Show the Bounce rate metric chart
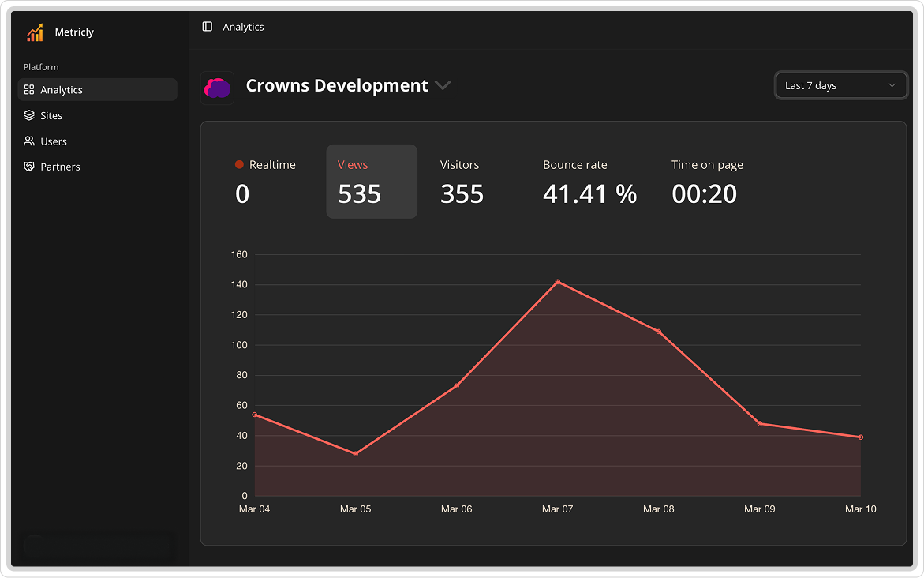 pyautogui.click(x=589, y=181)
